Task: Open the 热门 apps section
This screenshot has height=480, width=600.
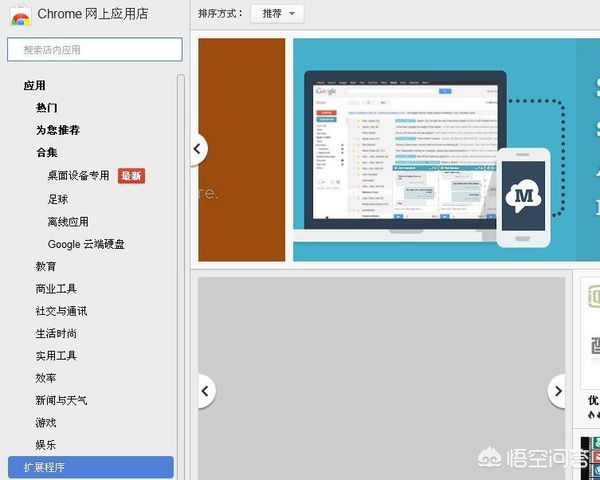Action: click(x=47, y=108)
